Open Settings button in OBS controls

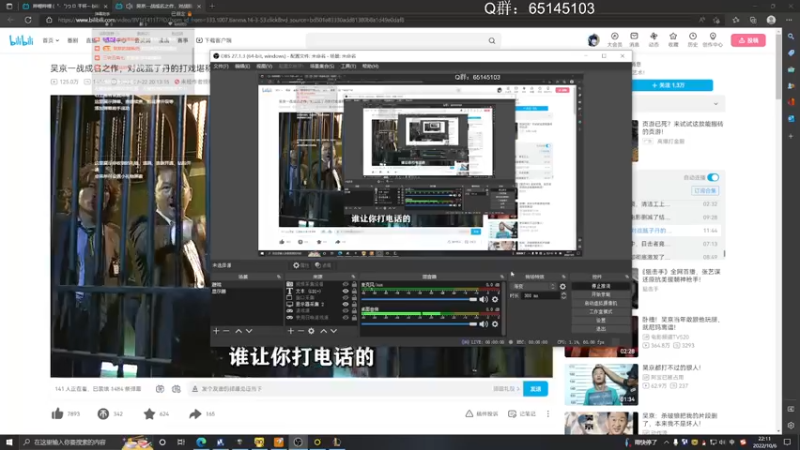pyautogui.click(x=601, y=320)
